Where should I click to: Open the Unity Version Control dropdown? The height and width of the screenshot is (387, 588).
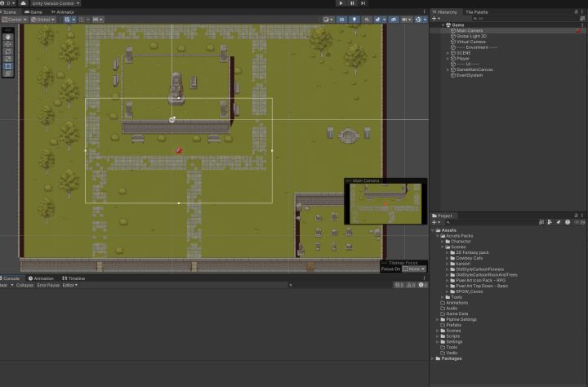tap(56, 3)
